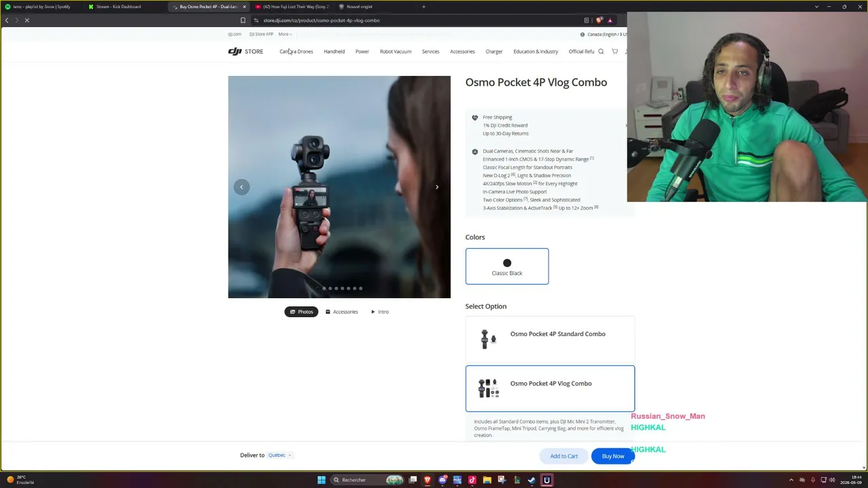Stop page loading with the X button

27,20
